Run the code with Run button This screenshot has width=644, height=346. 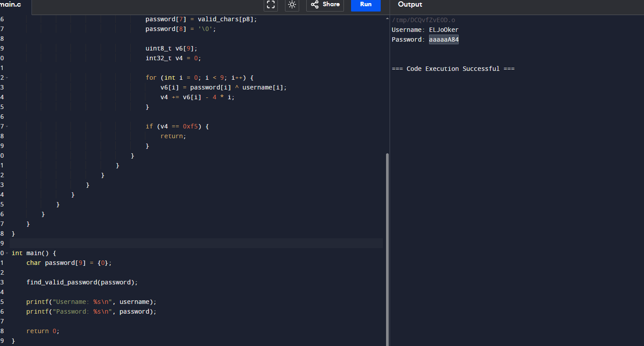[366, 4]
